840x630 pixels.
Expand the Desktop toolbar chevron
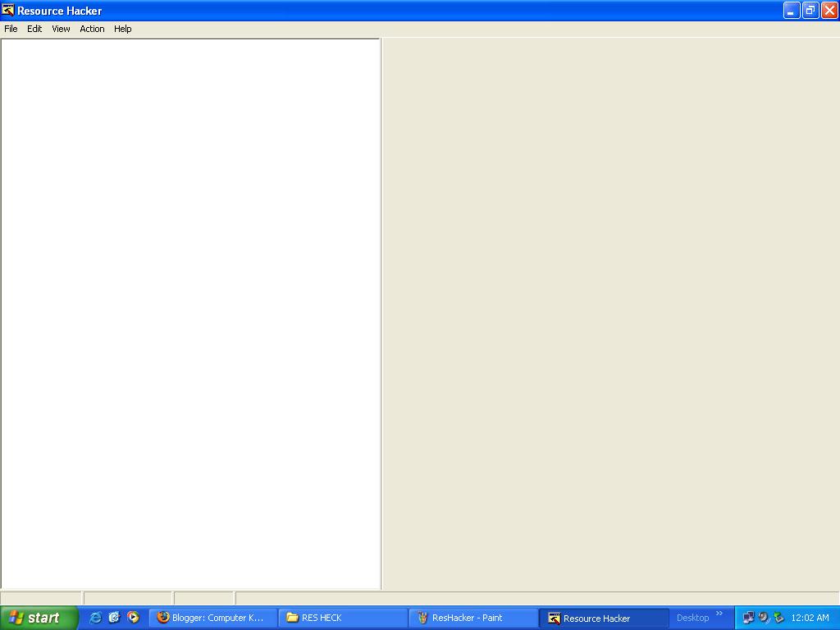point(719,614)
